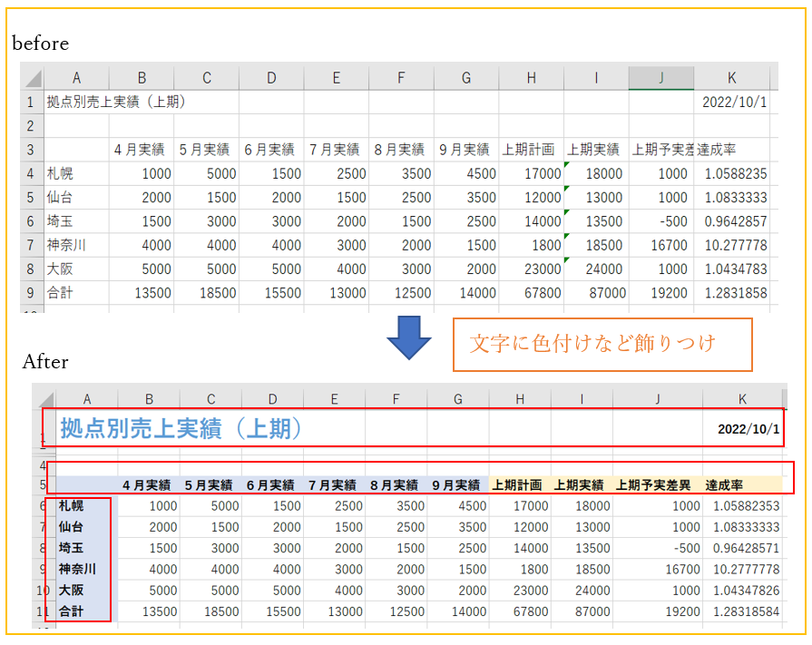Image resolution: width=812 pixels, height=645 pixels.
Task: Click the 上期予実差異 header in After table
Action: pos(652,484)
